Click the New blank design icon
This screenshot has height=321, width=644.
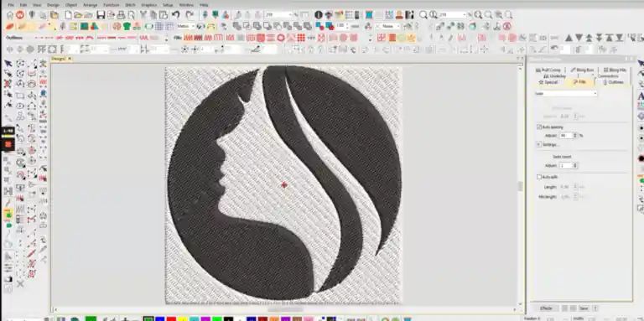coord(68,15)
